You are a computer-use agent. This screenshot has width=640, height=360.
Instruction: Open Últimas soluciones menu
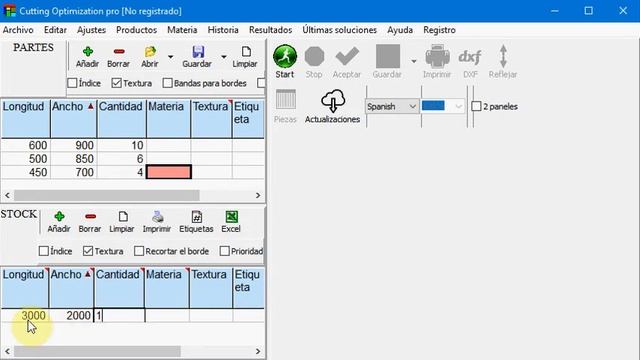(x=340, y=30)
